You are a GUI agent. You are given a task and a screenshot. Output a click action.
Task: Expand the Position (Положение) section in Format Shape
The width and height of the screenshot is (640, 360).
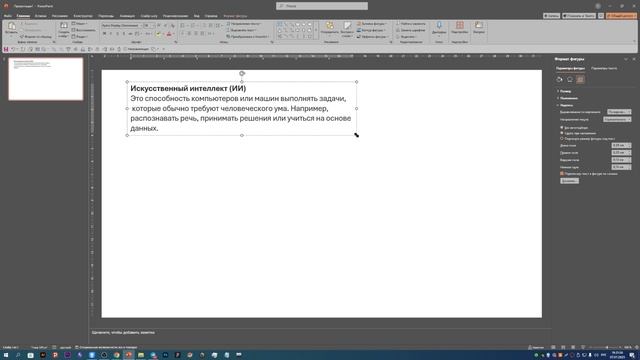click(x=568, y=98)
